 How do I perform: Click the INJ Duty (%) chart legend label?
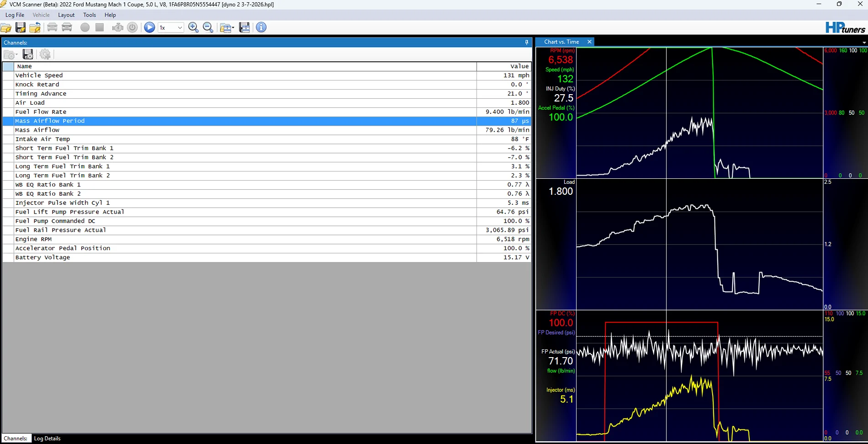point(561,89)
